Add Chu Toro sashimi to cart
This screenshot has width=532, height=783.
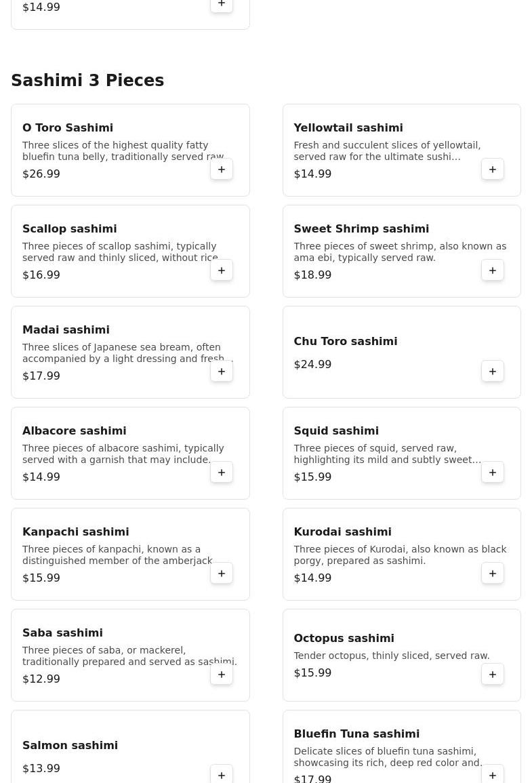pyautogui.click(x=493, y=372)
